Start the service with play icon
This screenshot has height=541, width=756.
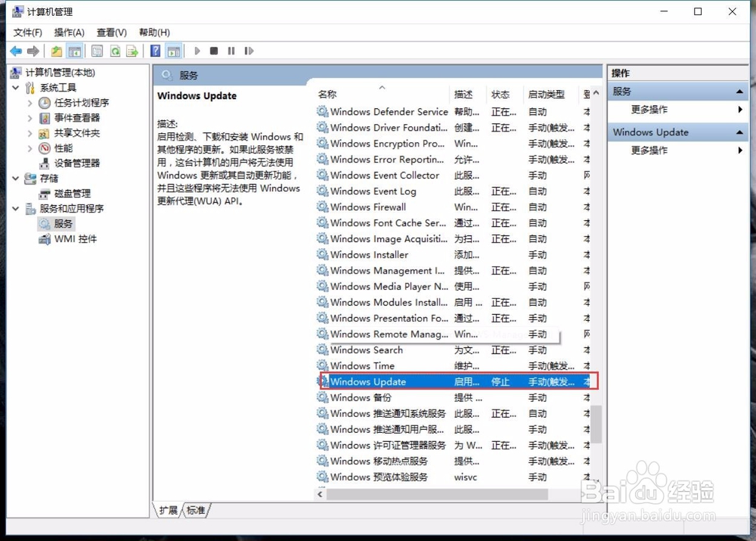(197, 51)
